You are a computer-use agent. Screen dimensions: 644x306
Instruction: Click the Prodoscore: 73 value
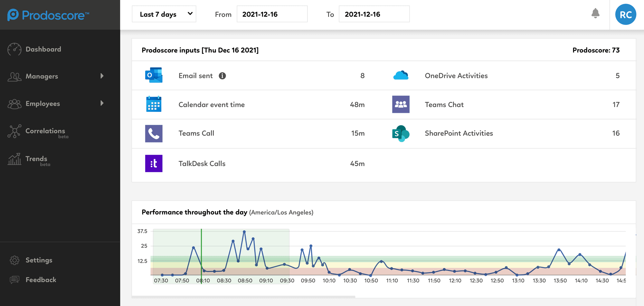coord(596,50)
